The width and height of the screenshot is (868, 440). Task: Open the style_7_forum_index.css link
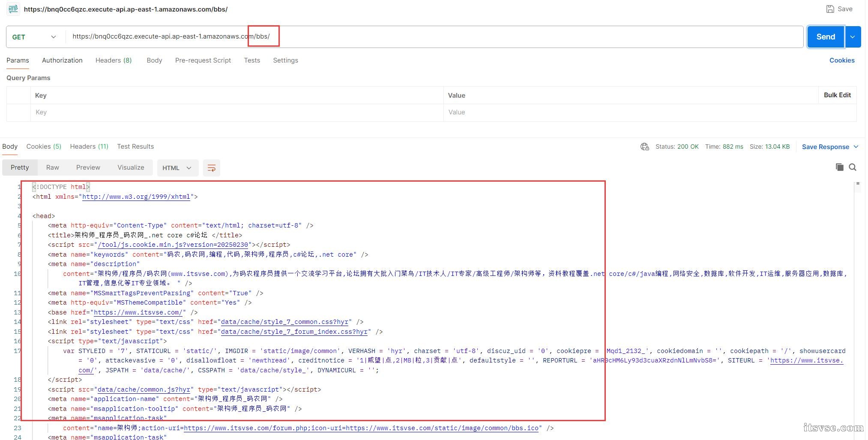click(x=294, y=332)
